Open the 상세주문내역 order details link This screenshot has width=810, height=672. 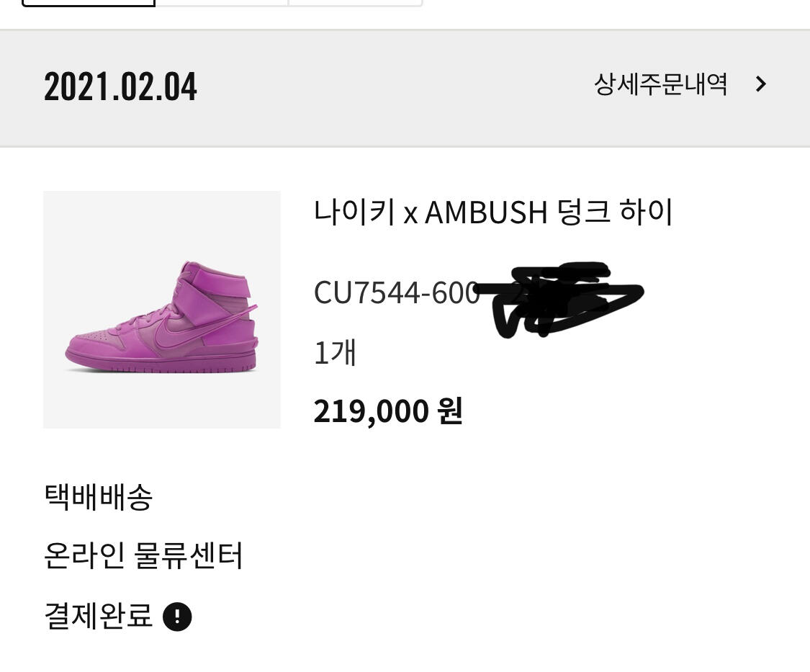pyautogui.click(x=661, y=84)
